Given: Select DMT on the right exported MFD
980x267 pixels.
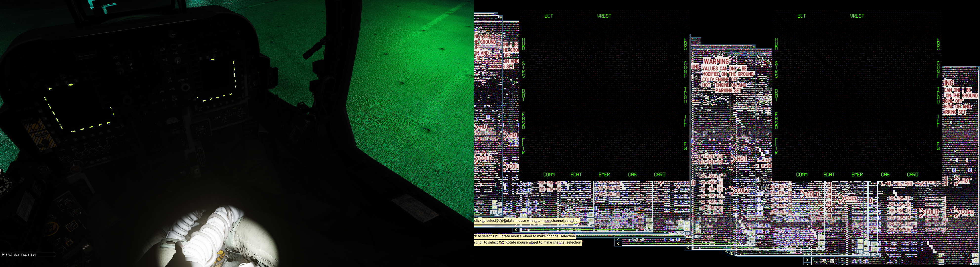Looking at the screenshot, I should 776,95.
